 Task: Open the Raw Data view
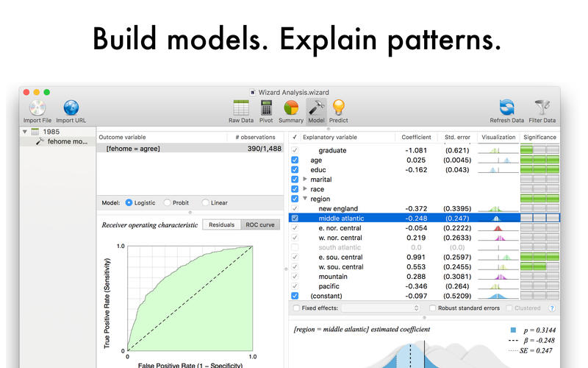(x=241, y=108)
